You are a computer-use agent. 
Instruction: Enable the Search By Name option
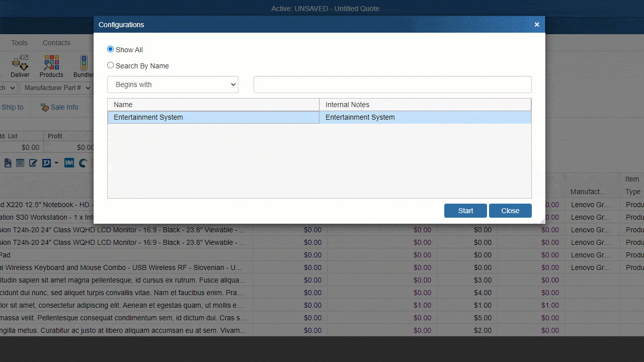click(110, 65)
